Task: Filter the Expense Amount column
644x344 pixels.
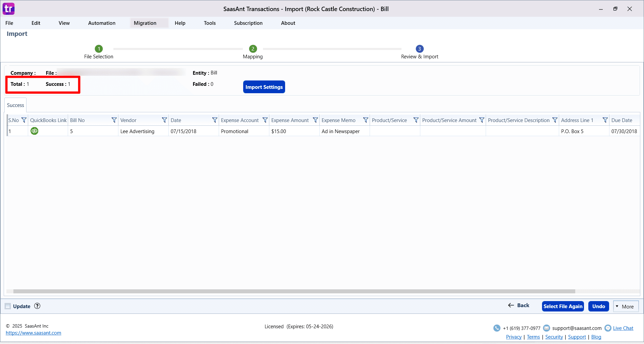Action: tap(315, 120)
